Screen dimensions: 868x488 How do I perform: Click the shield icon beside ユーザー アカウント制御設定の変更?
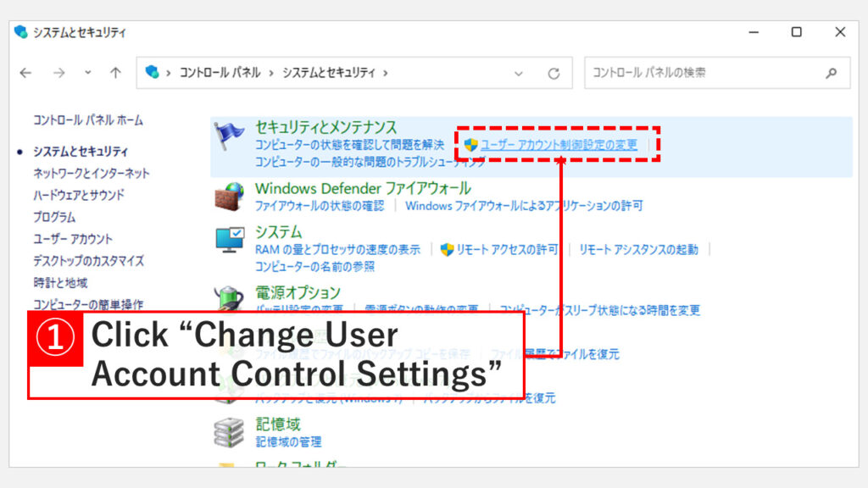click(470, 145)
